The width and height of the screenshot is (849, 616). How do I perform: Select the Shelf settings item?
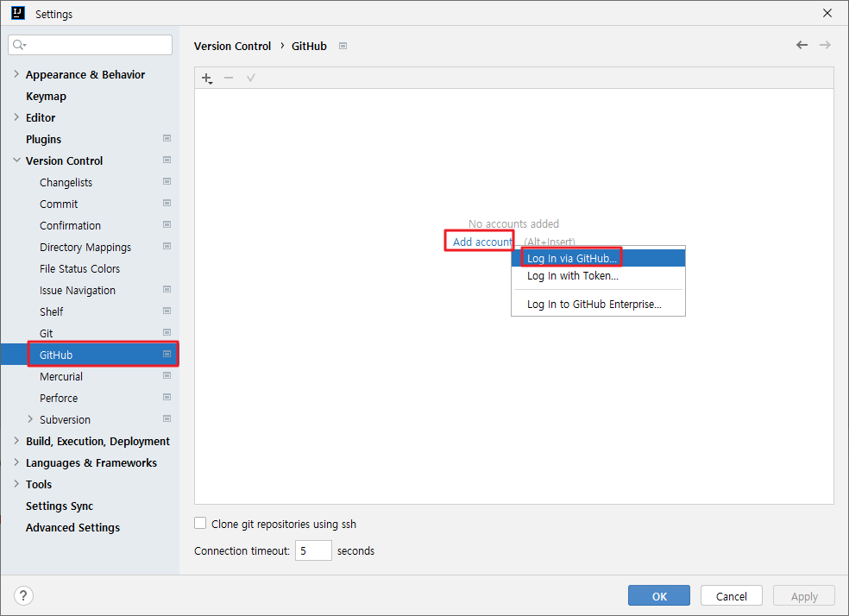click(52, 311)
